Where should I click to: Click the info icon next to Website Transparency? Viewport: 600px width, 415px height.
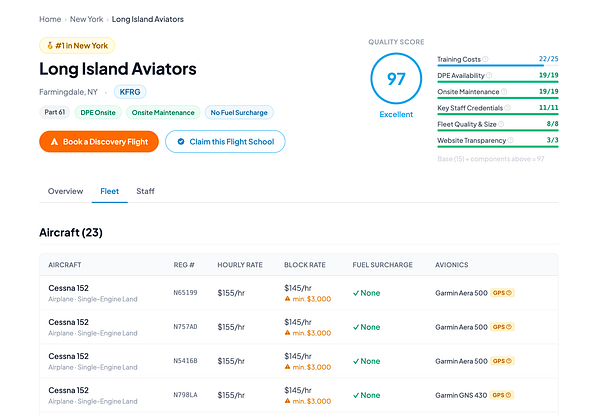510,140
